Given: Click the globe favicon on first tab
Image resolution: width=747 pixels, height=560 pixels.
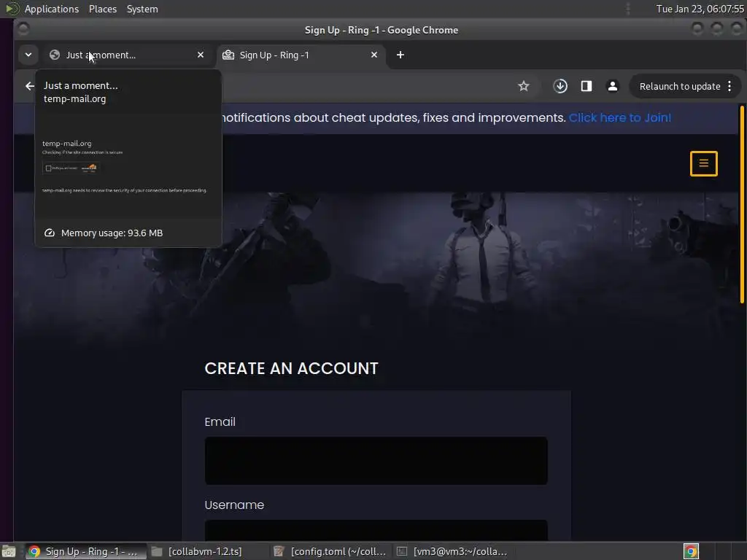Looking at the screenshot, I should [55, 55].
